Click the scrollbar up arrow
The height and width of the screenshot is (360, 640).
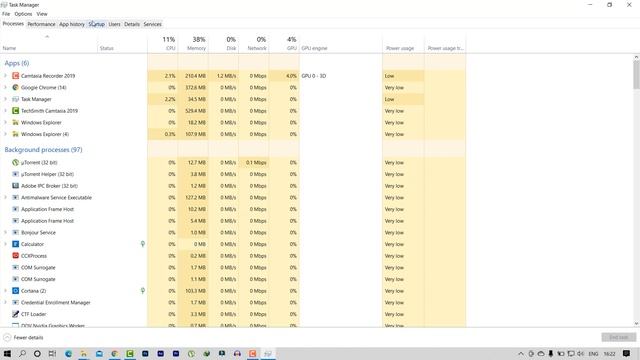[x=636, y=58]
